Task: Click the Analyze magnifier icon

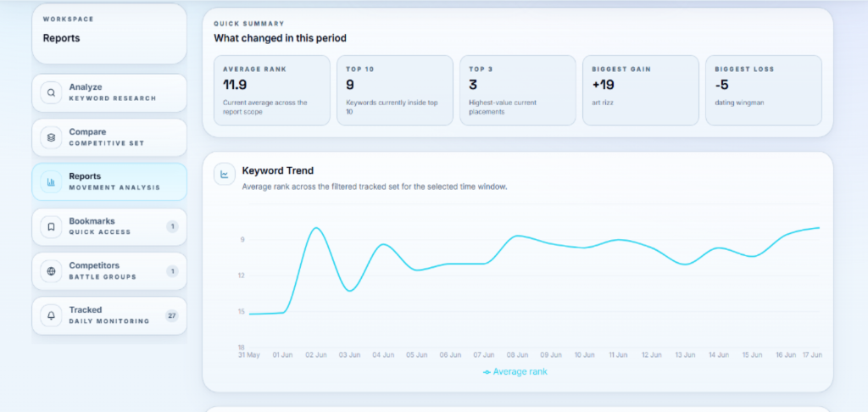Action: click(52, 93)
